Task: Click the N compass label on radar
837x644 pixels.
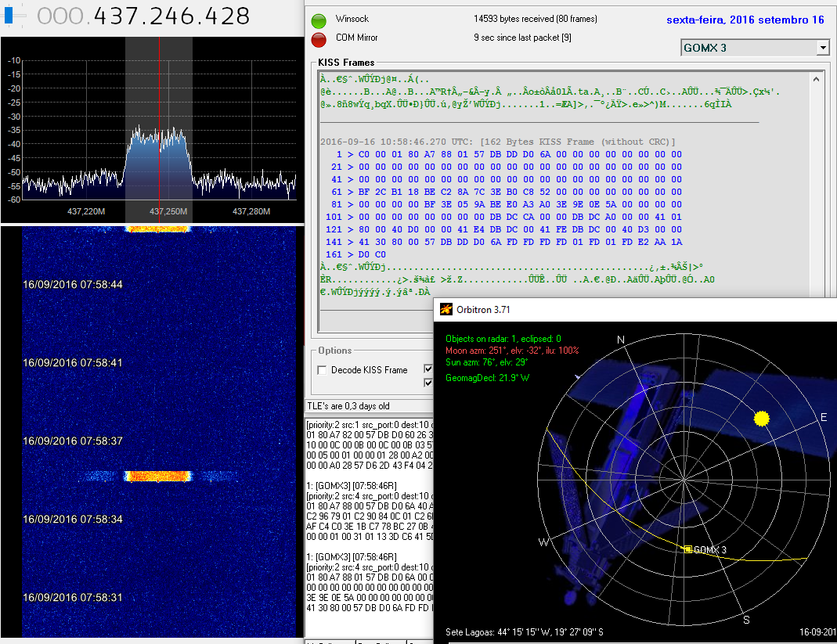Action: tap(621, 340)
